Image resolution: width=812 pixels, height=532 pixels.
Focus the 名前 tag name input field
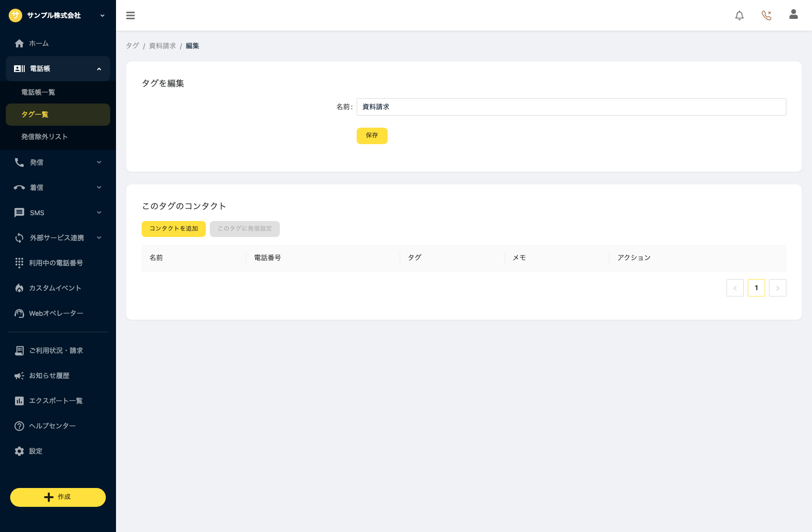click(x=571, y=107)
